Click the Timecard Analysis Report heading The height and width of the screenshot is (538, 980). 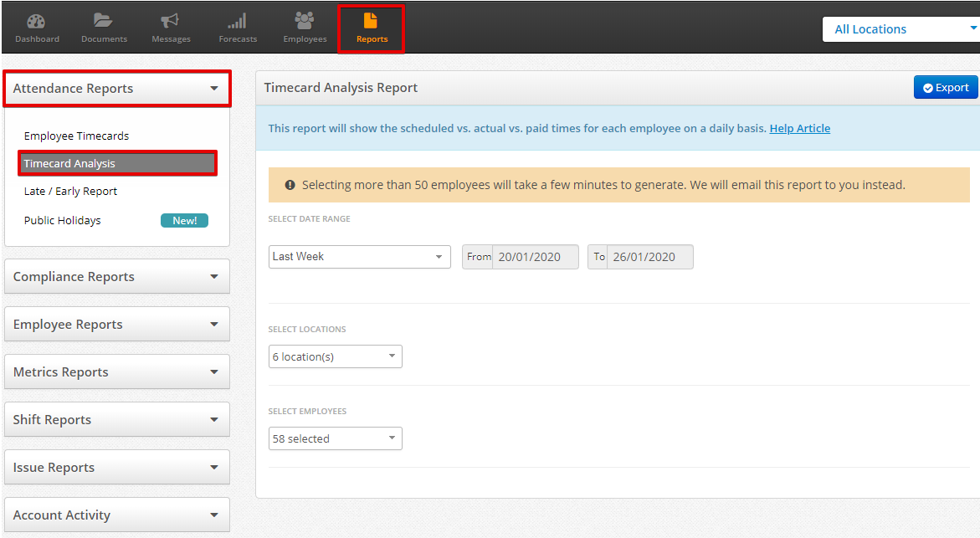341,88
